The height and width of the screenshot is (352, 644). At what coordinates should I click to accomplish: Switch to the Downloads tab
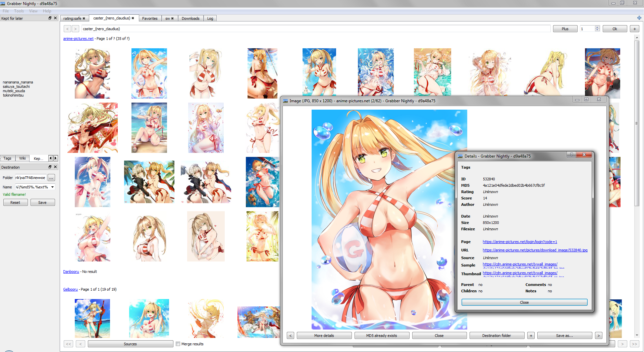pyautogui.click(x=191, y=18)
